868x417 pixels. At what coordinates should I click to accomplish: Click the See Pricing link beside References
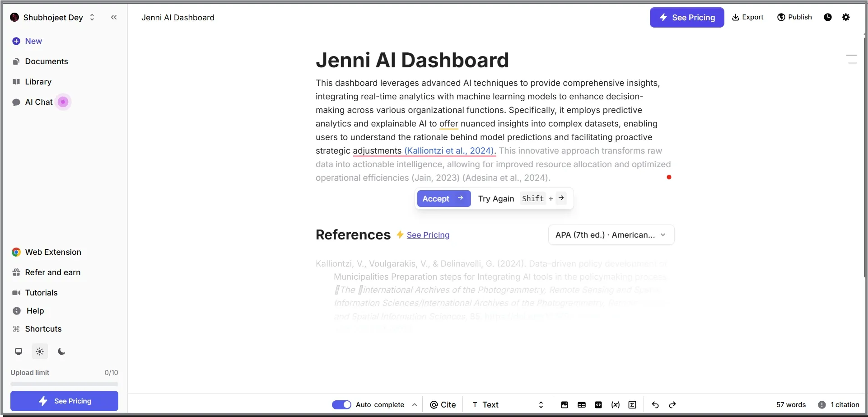click(x=428, y=235)
